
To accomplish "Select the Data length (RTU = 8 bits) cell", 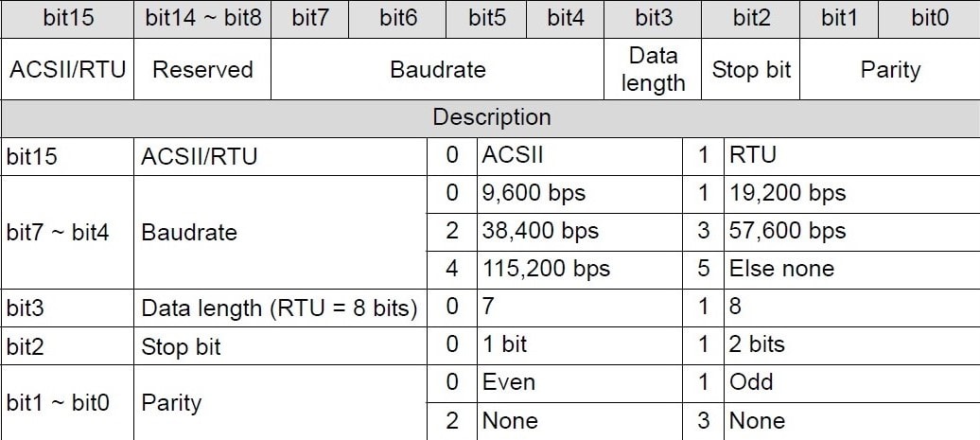I will pos(280,308).
